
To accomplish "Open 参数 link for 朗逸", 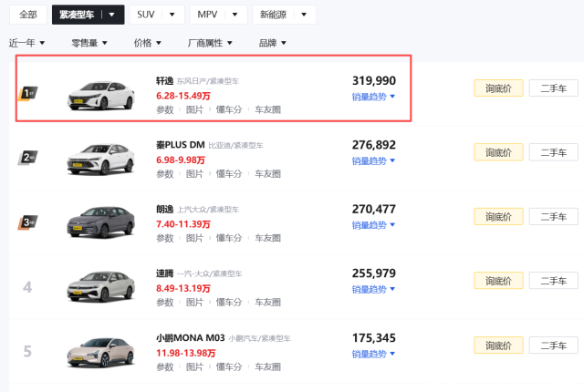I will point(164,238).
